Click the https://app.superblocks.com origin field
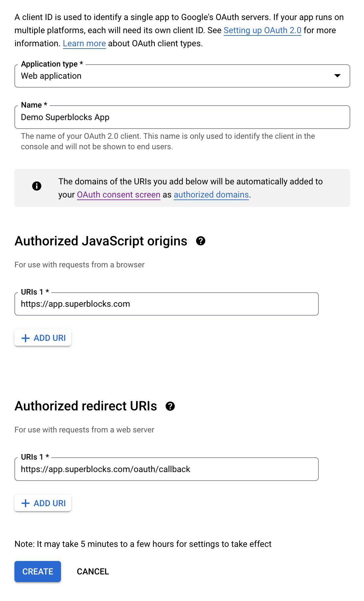Image resolution: width=364 pixels, height=601 pixels. [x=166, y=304]
